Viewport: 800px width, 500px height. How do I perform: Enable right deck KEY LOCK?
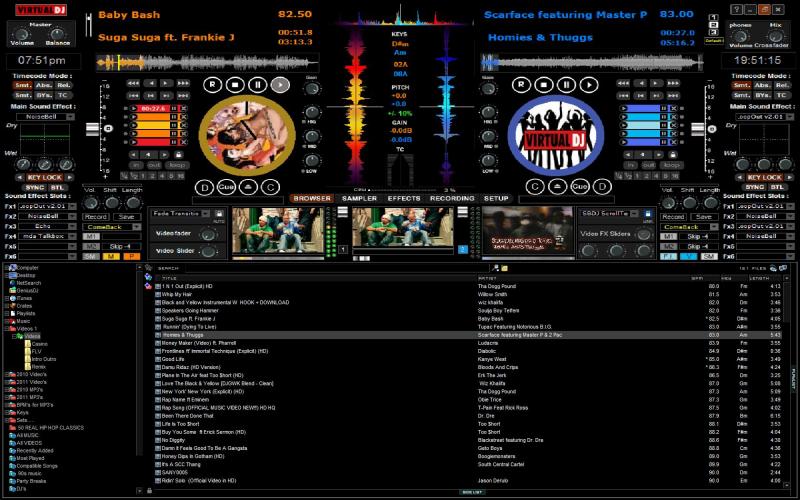click(764, 178)
